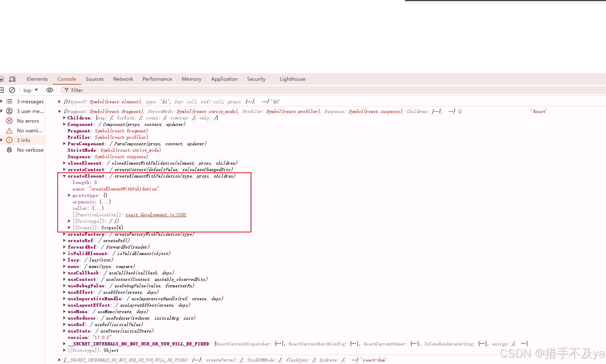Open the Memory tab

(x=191, y=79)
